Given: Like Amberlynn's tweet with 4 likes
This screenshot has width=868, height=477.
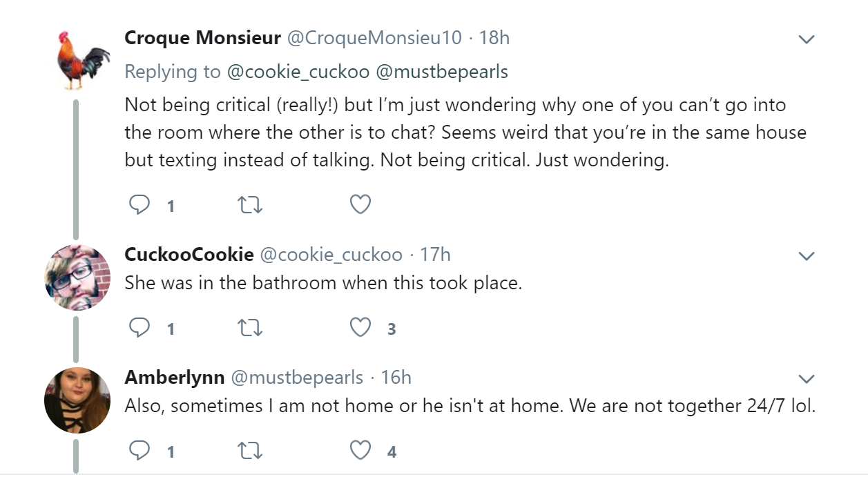Looking at the screenshot, I should coord(360,451).
